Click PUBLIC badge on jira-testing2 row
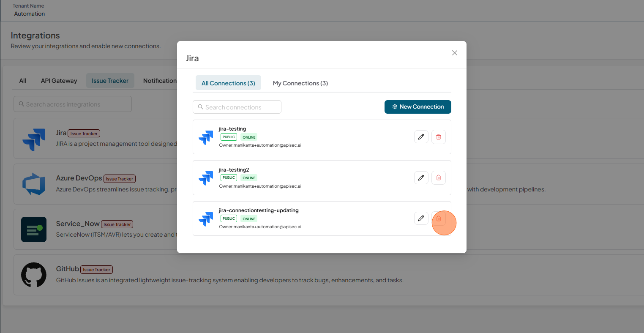The height and width of the screenshot is (333, 644). [229, 177]
